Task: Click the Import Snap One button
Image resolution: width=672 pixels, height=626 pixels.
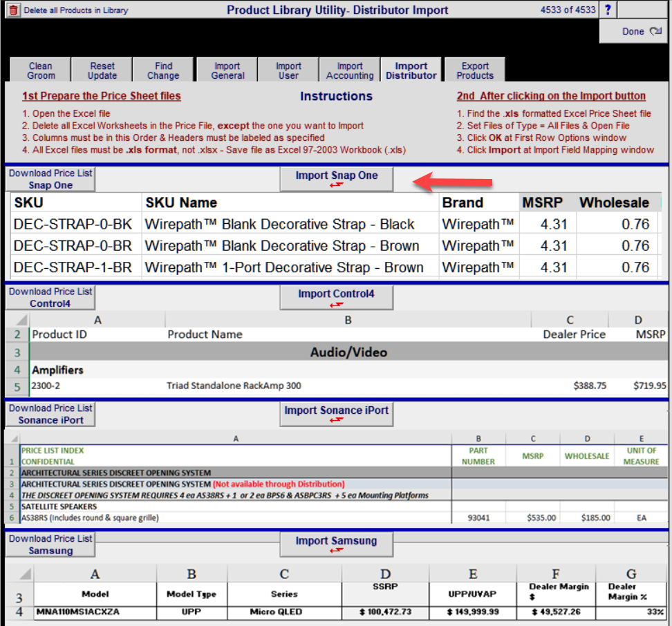Action: (x=337, y=179)
